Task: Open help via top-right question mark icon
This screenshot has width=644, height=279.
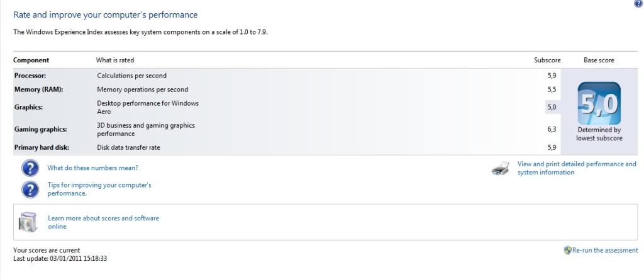Action: pyautogui.click(x=639, y=3)
